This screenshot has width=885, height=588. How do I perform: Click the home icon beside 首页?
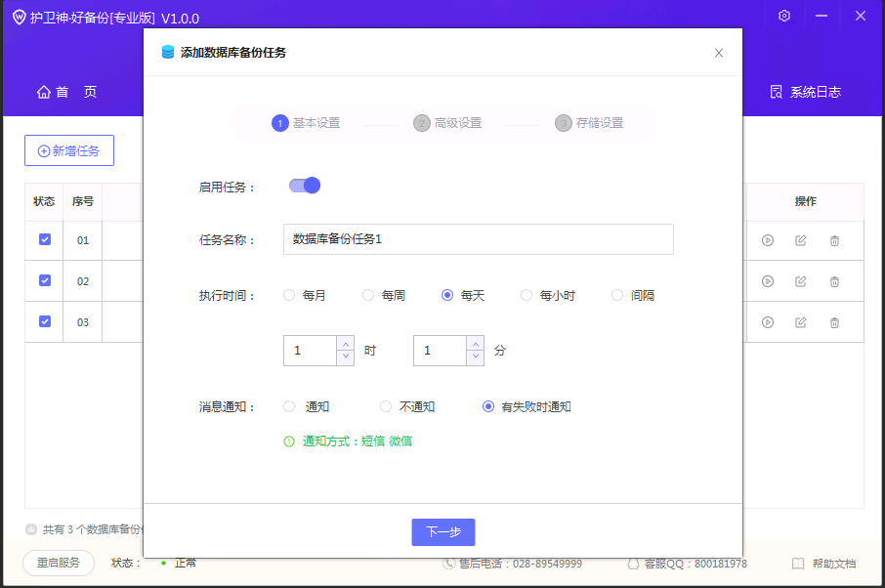(x=43, y=92)
